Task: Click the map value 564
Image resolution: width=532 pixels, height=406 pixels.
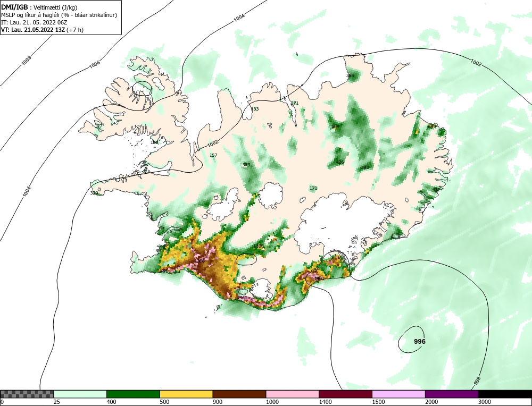Action: coord(335,126)
